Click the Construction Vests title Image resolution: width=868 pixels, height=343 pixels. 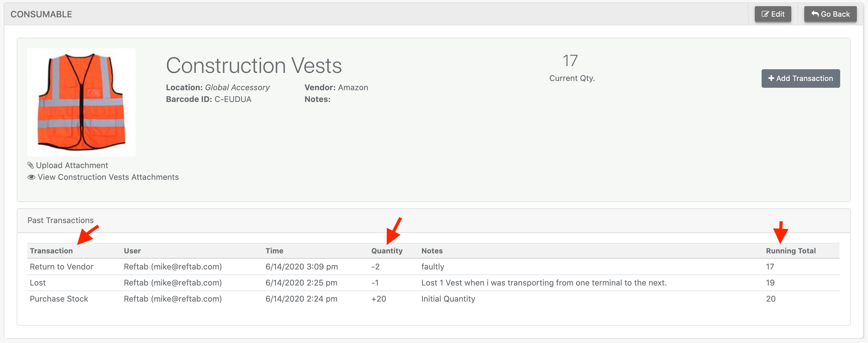click(x=254, y=65)
